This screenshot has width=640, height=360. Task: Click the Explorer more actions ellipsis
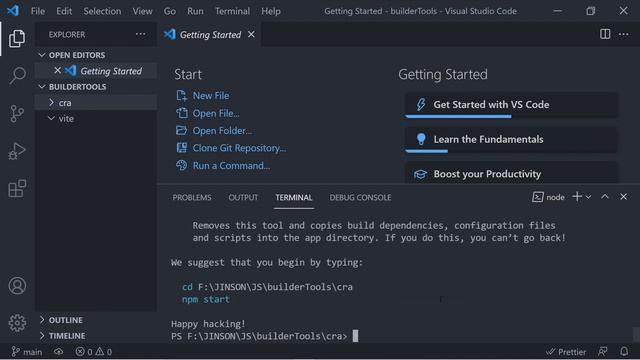point(140,34)
